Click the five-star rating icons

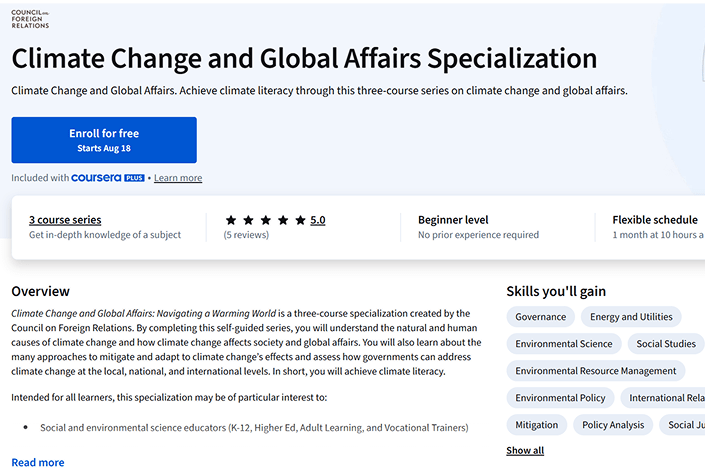pos(264,220)
